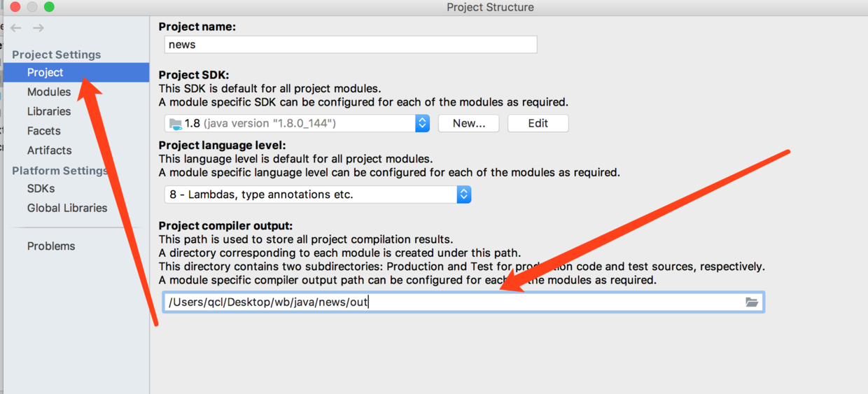Select Project in the settings sidebar
868x394 pixels.
45,73
